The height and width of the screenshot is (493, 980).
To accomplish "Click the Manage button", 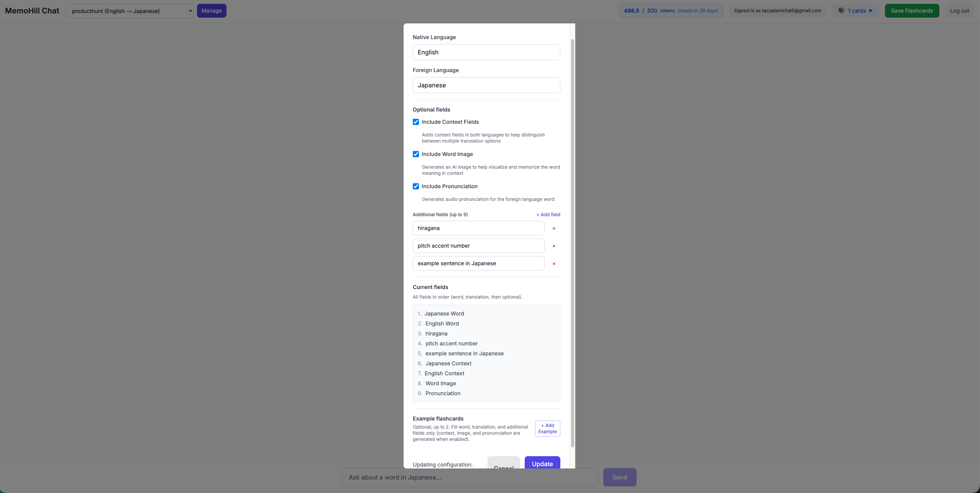I will point(212,11).
